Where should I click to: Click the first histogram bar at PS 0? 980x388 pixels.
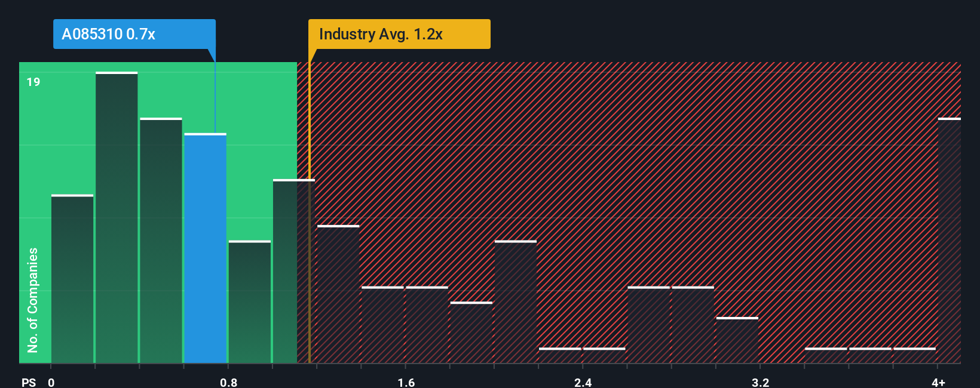(x=72, y=279)
